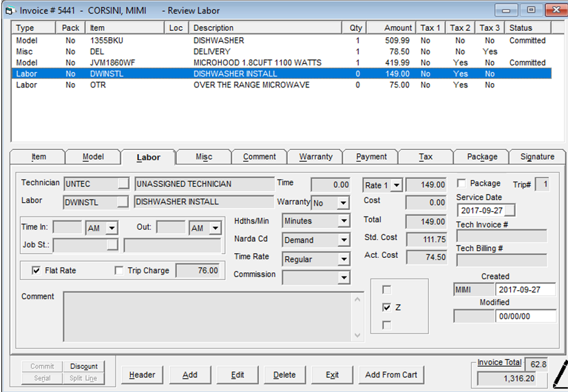
Task: Click the comment box scroll down arrow
Action: [357, 335]
